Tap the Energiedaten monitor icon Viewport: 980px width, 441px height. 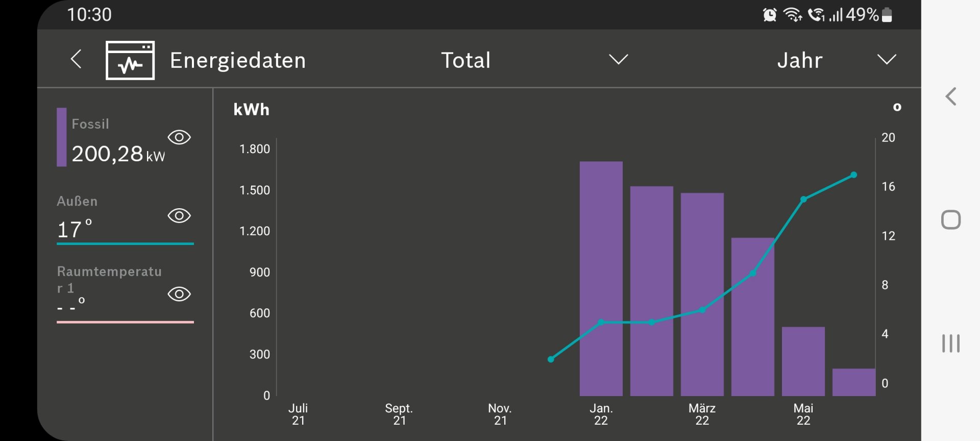click(130, 60)
